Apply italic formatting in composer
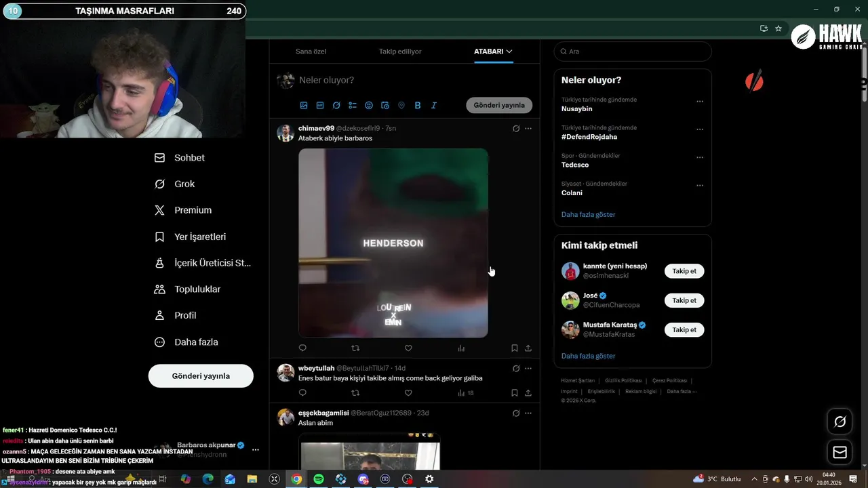This screenshot has height=488, width=868. point(434,106)
